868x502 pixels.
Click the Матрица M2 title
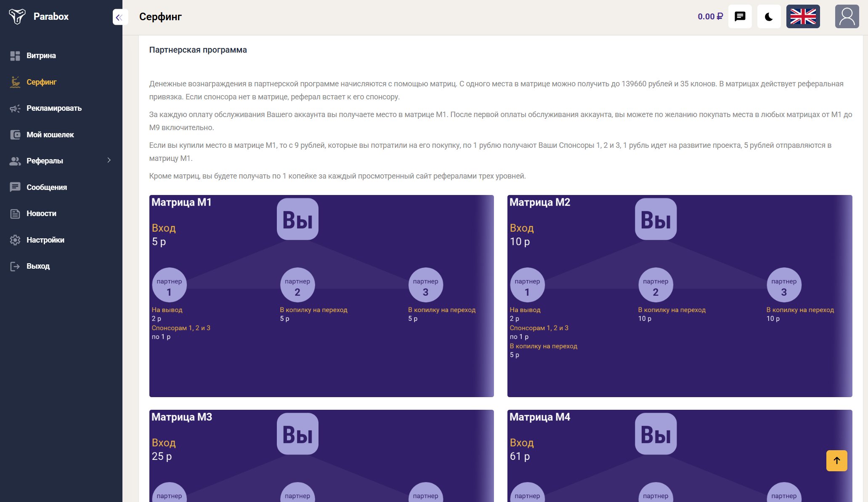click(x=540, y=203)
